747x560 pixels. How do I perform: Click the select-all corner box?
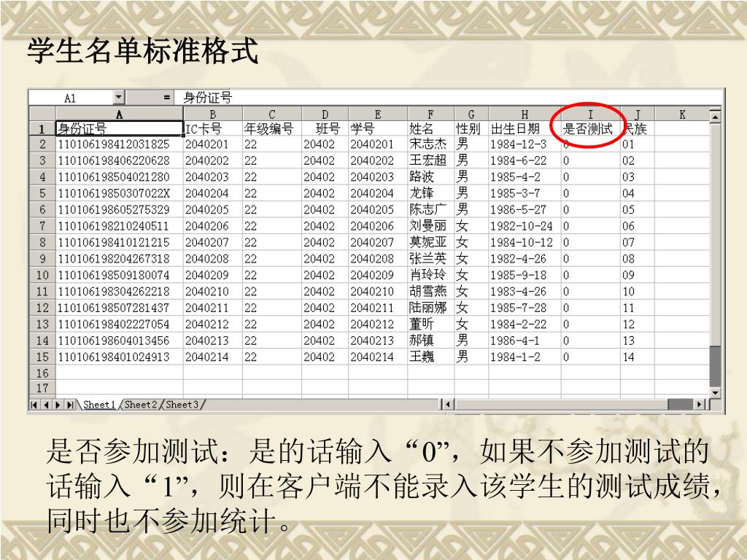(42, 114)
